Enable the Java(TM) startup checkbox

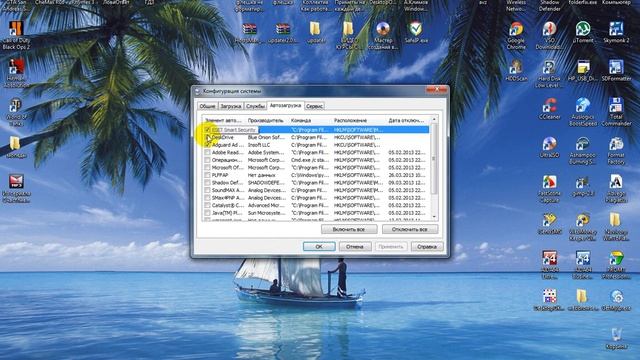[207, 213]
